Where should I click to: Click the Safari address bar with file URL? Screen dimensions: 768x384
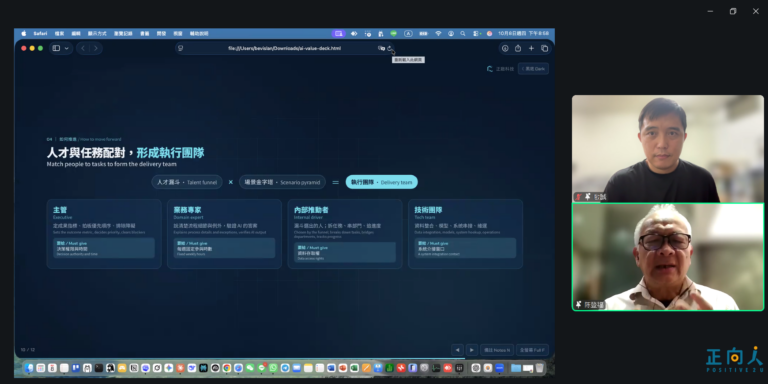click(285, 48)
